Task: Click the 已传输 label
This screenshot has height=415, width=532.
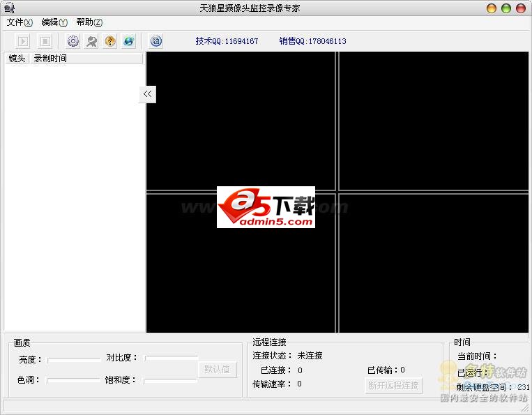Action: [x=382, y=370]
